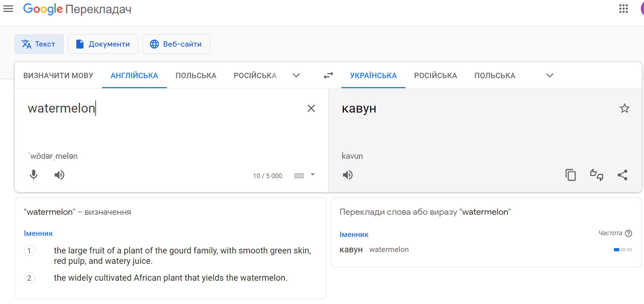Share the translation
Image resolution: width=644 pixels, height=304 pixels.
623,175
